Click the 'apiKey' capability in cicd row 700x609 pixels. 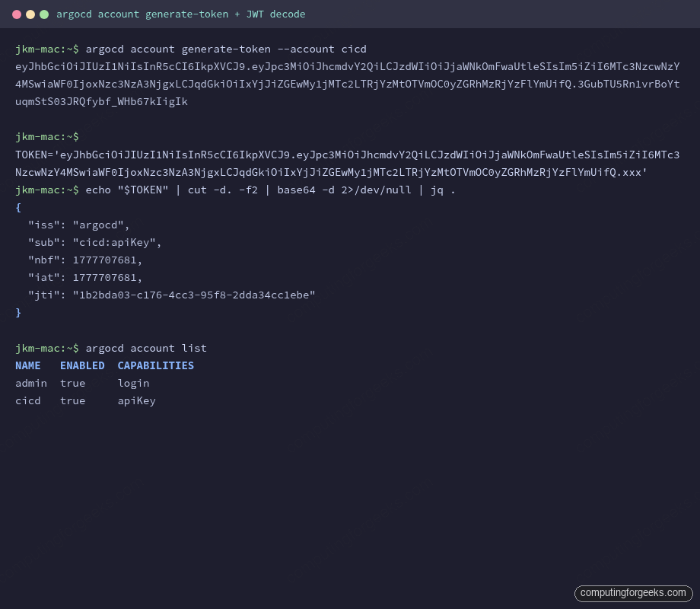point(137,400)
